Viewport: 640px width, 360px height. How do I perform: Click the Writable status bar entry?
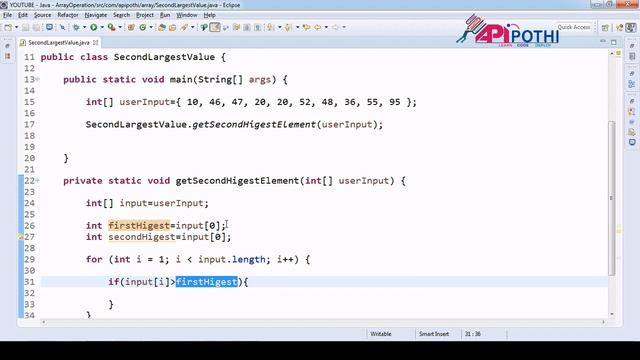(x=381, y=334)
